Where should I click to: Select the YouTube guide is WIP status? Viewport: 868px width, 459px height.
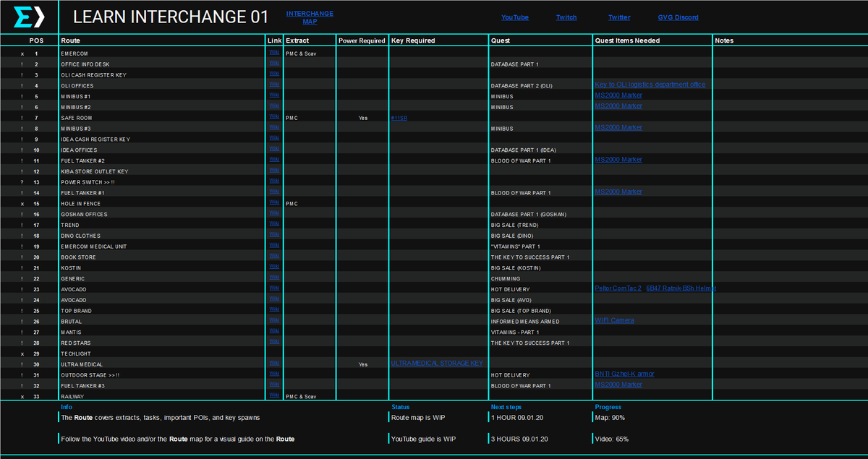[423, 439]
